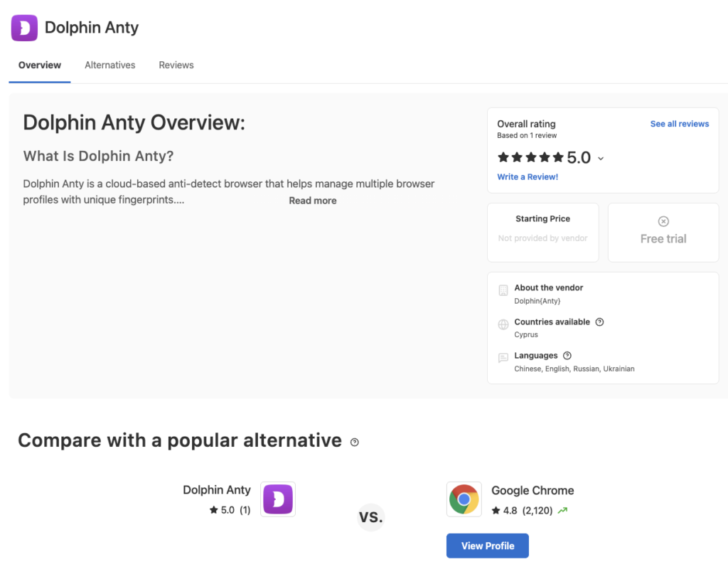Click the Free trial card label
Screen dimensions: 728x567
[x=663, y=239]
